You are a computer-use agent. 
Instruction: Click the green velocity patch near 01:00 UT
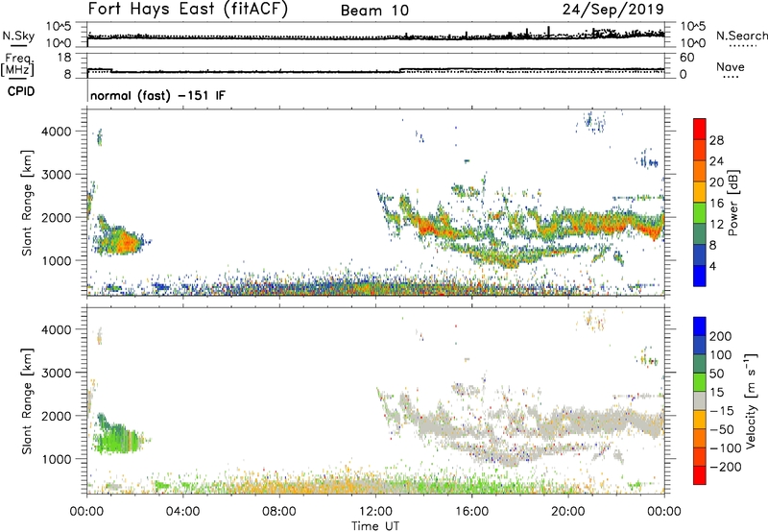pyautogui.click(x=116, y=438)
